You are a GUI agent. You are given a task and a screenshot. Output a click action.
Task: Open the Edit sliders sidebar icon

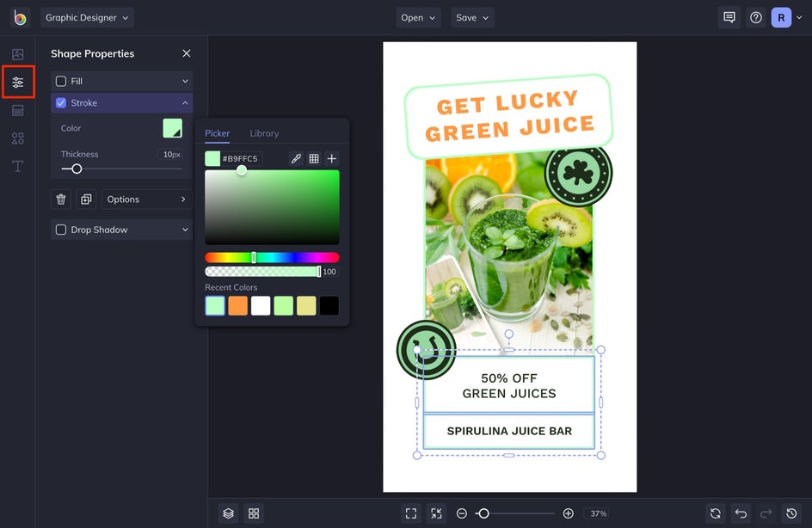[x=18, y=82]
